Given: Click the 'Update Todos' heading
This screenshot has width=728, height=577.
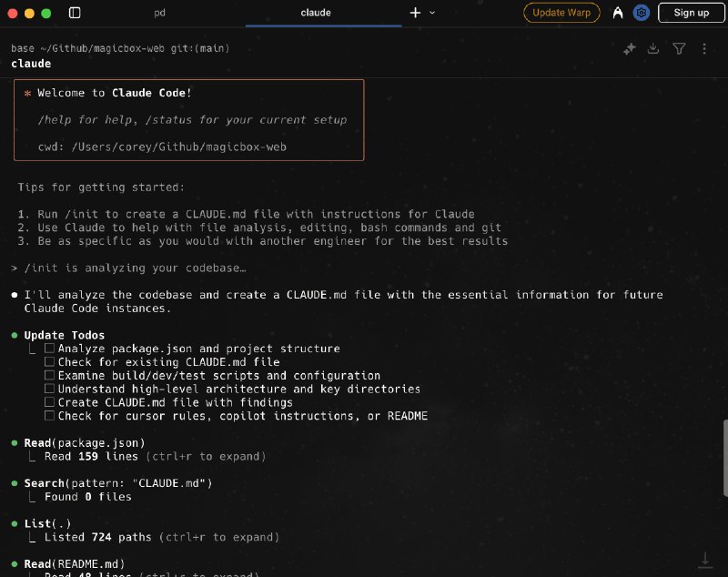Looking at the screenshot, I should (x=64, y=335).
